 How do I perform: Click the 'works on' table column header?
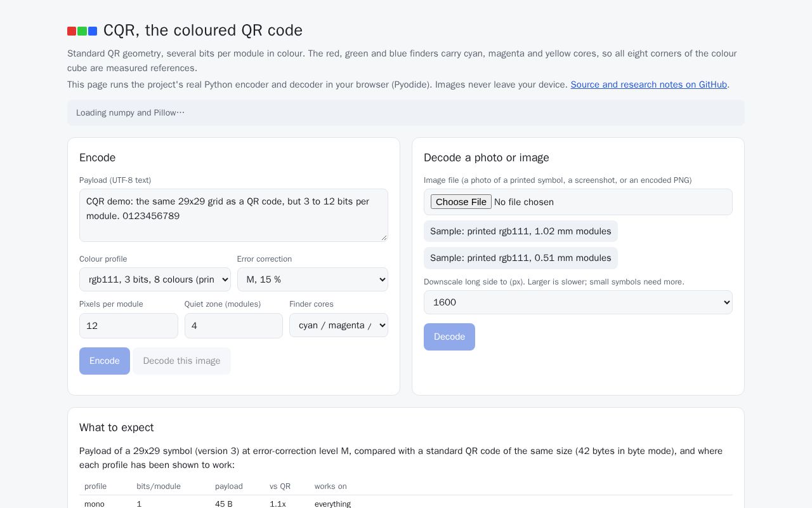click(x=331, y=486)
